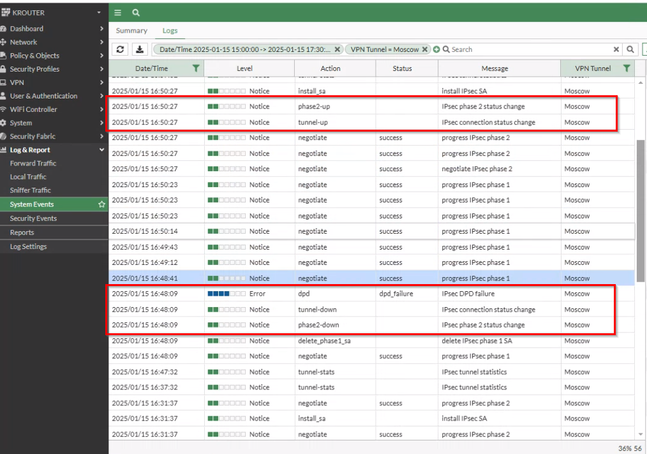Click the Date/Time column filter icon

click(196, 68)
